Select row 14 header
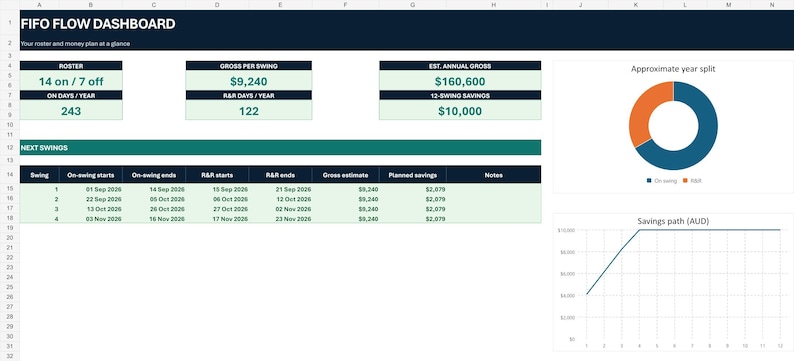 (10, 175)
